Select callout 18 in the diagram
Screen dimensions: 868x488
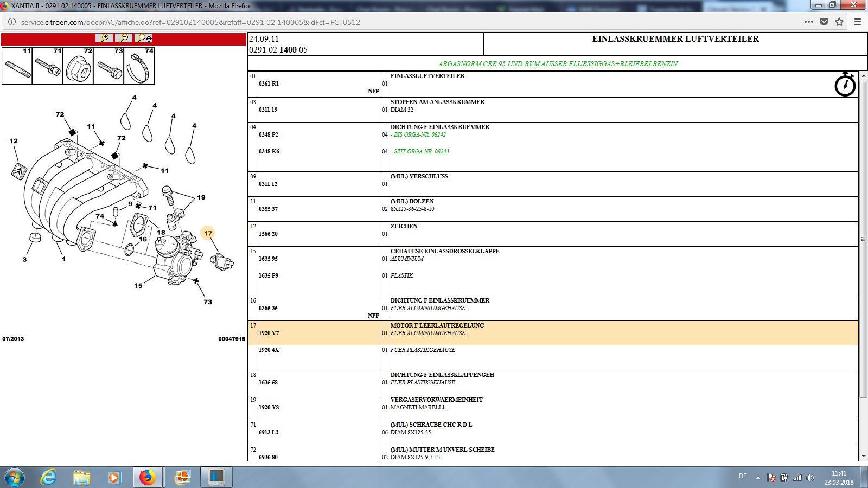click(x=161, y=233)
